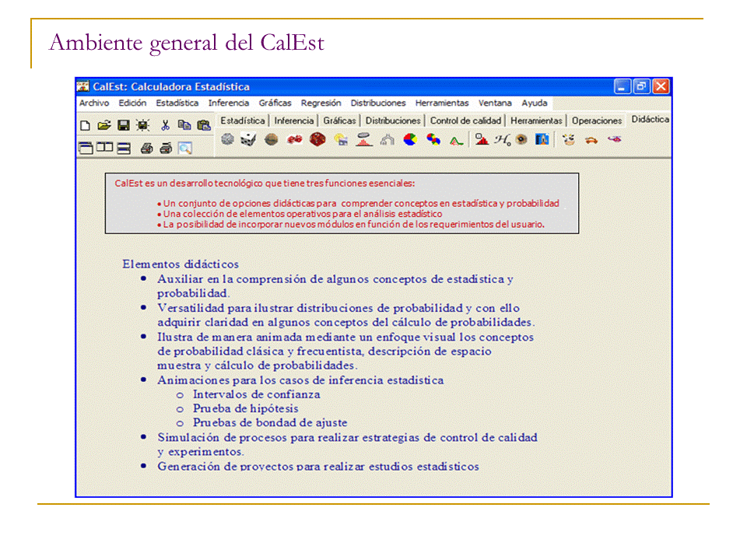Open a file with the folder icon
The width and height of the screenshot is (747, 560).
click(x=104, y=125)
